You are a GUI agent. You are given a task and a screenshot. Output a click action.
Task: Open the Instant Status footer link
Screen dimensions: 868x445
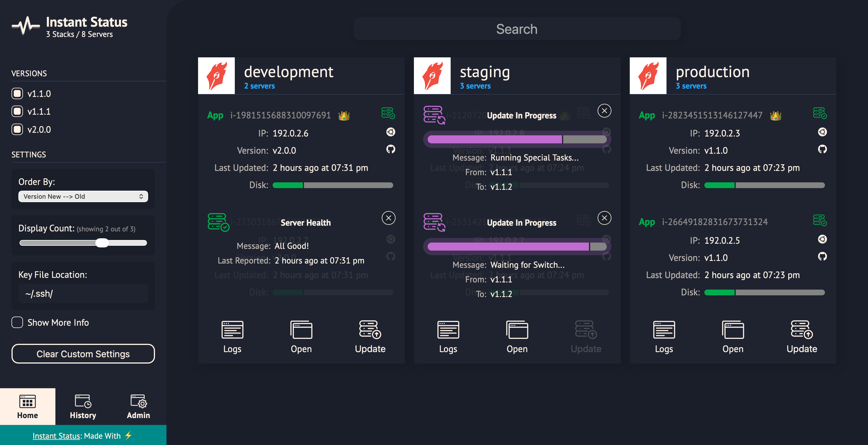tap(56, 436)
